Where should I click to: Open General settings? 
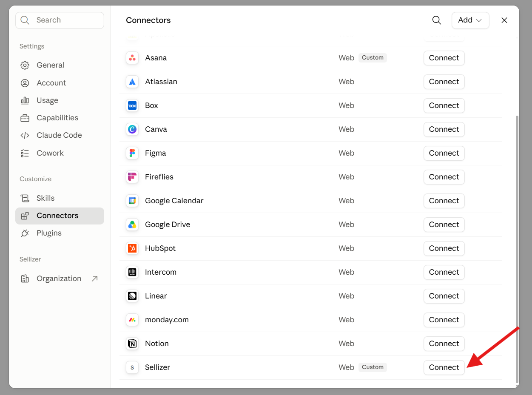(60, 65)
